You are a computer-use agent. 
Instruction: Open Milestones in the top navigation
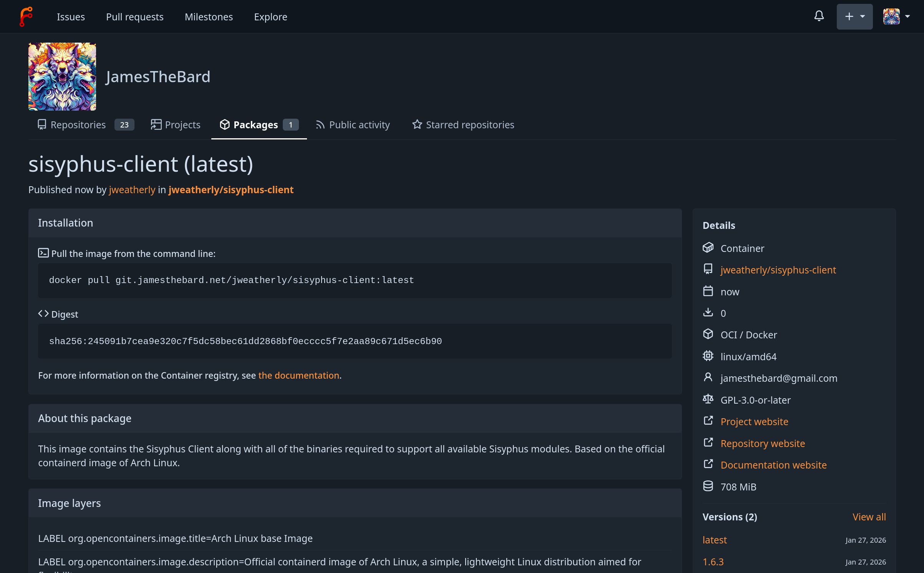pos(209,17)
